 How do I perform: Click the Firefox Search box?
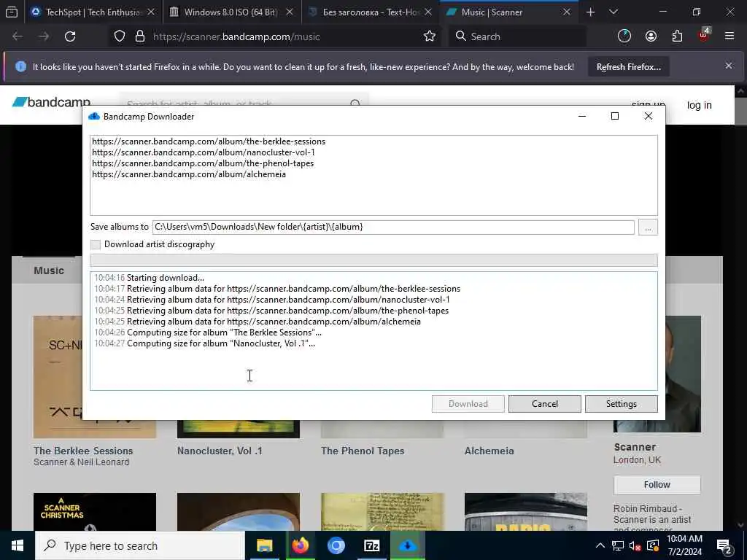[x=517, y=36]
